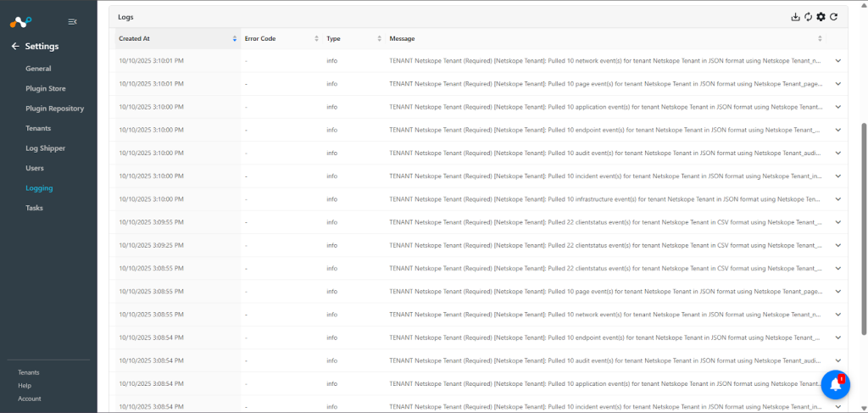868x413 pixels.
Task: Open the Plugin Store page
Action: [46, 88]
